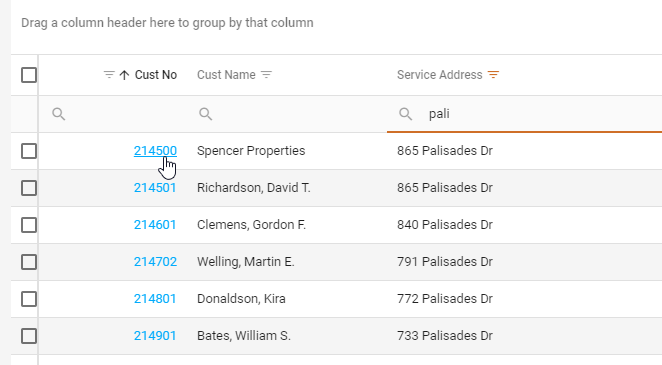The image size is (662, 365).
Task: Select the Clemens, Gordon F. row checkbox
Action: 29,225
